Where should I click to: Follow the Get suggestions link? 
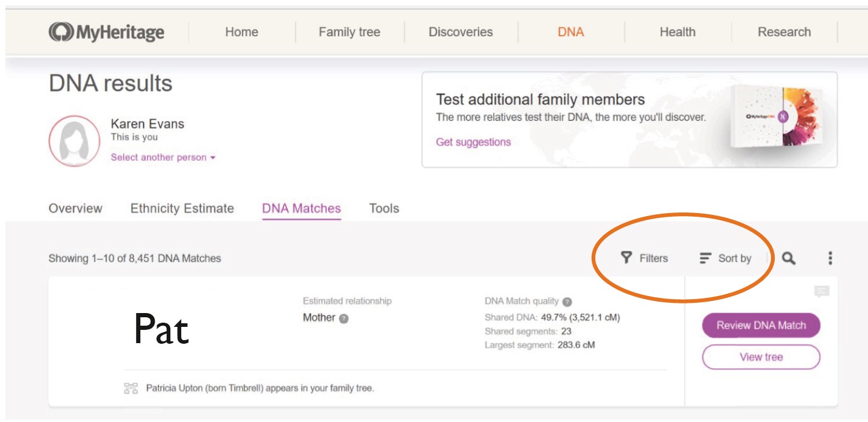[x=473, y=142]
